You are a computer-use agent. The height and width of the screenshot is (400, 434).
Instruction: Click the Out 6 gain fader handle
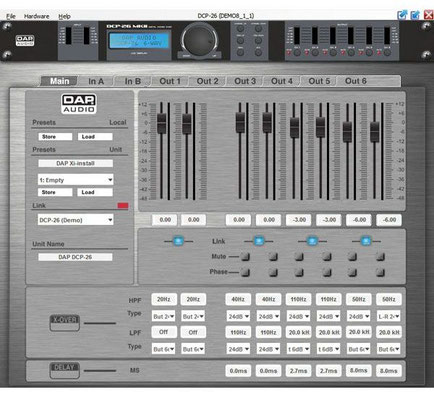(375, 132)
